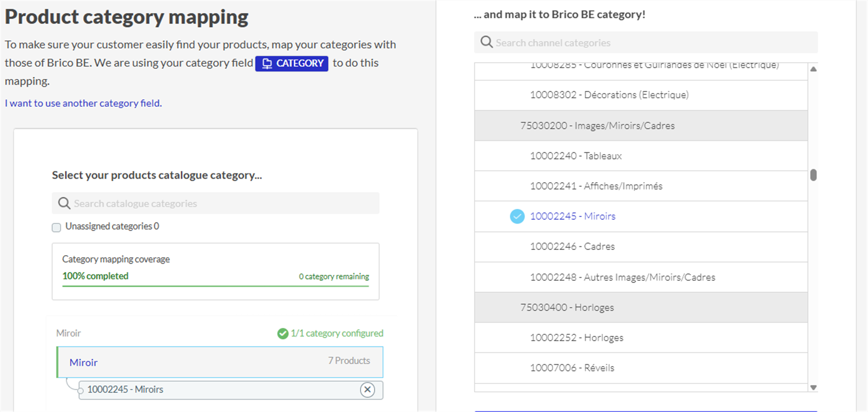Click the green category configured checkmark
Screen dimensions: 868x412
coord(282,333)
